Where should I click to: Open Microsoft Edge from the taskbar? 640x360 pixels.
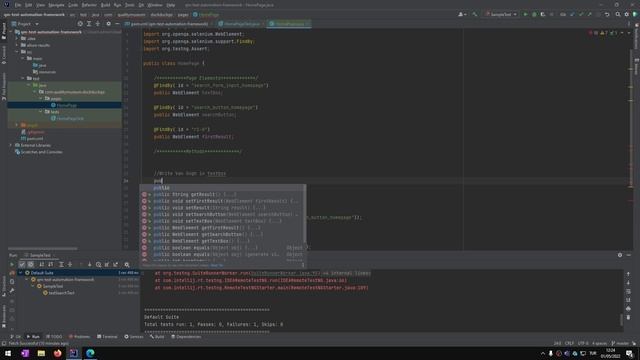point(90,353)
